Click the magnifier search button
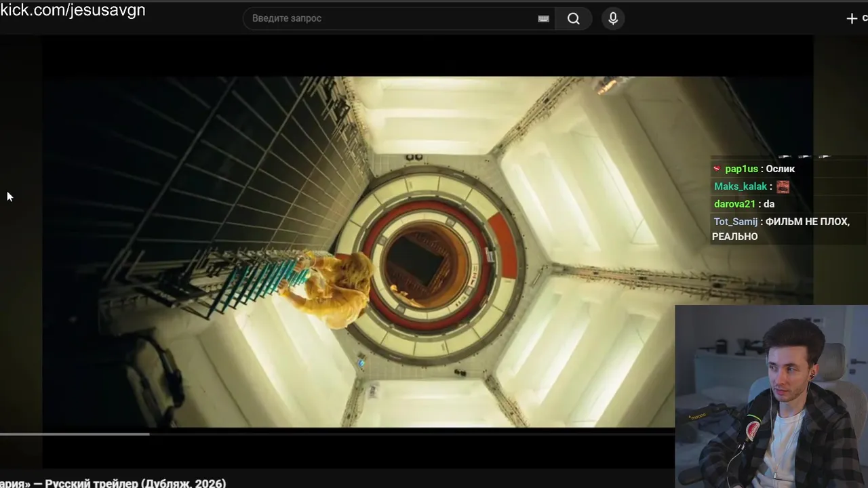 tap(574, 18)
